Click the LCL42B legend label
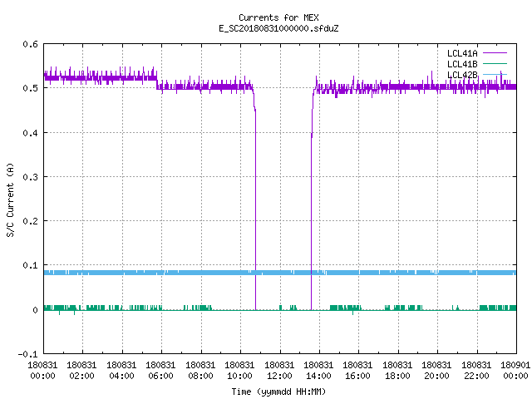Image resolution: width=532 pixels, height=399 pixels. (462, 75)
